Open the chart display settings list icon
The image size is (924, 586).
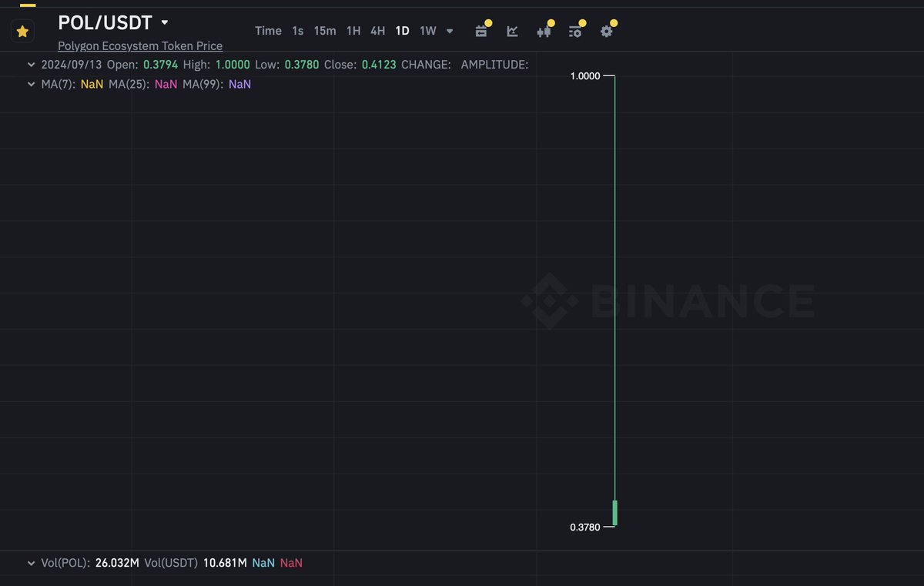click(x=575, y=32)
